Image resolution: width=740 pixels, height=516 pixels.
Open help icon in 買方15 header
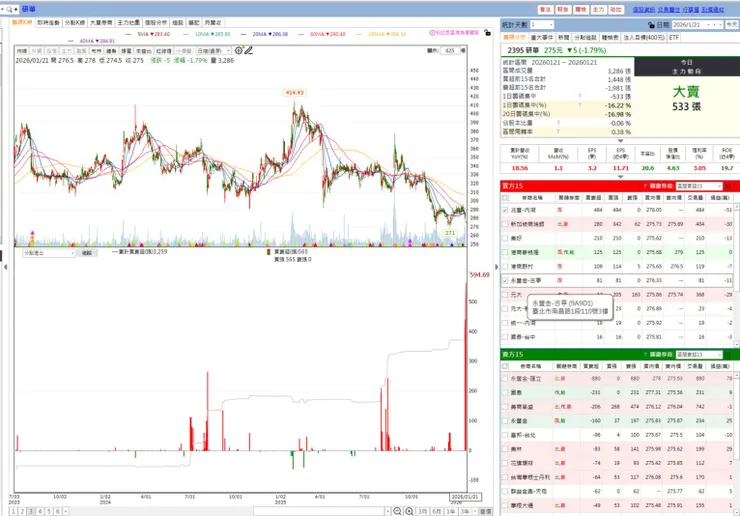pos(645,186)
